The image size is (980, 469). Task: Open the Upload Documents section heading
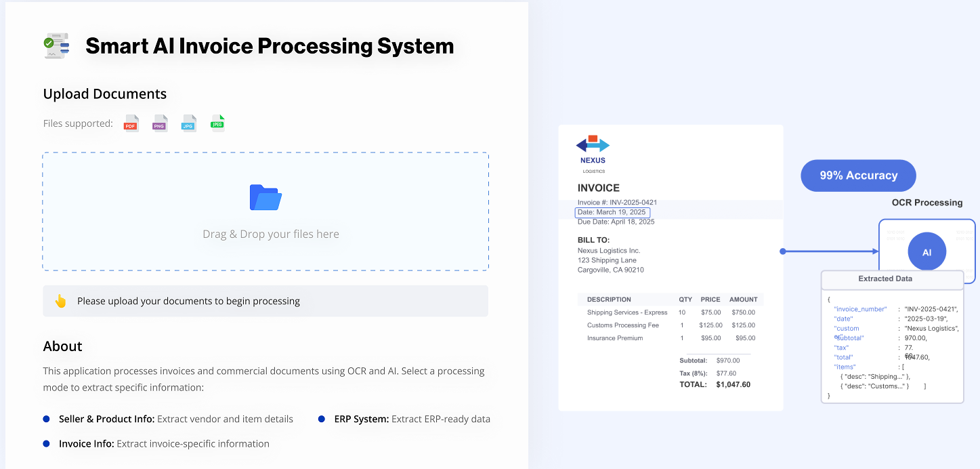click(x=104, y=94)
